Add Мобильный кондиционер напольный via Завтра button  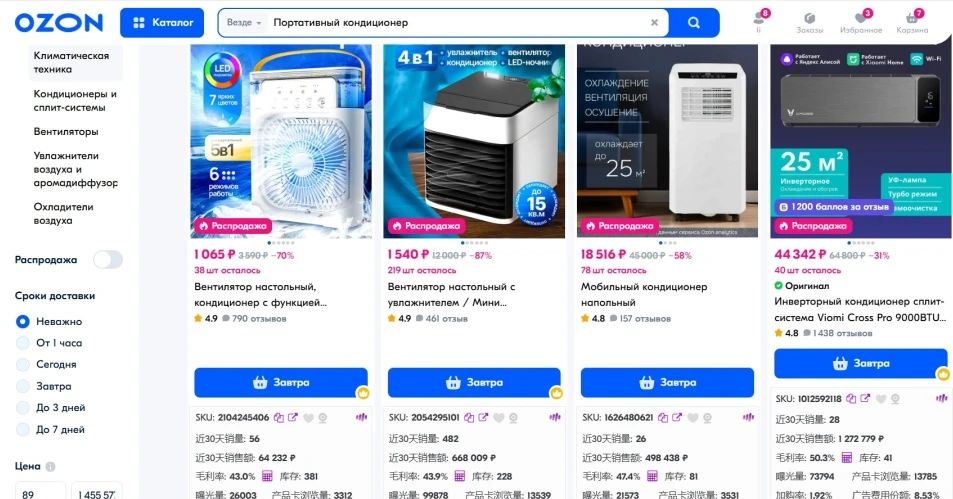[x=667, y=382]
